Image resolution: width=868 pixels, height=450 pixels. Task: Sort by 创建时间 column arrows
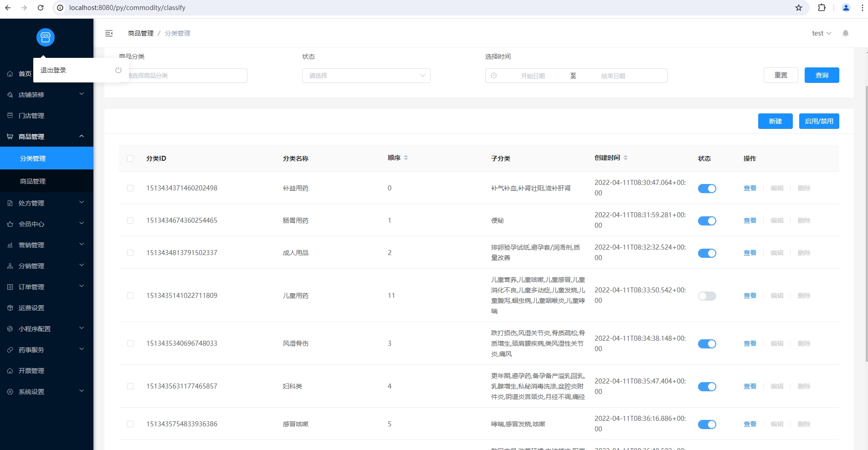626,158
